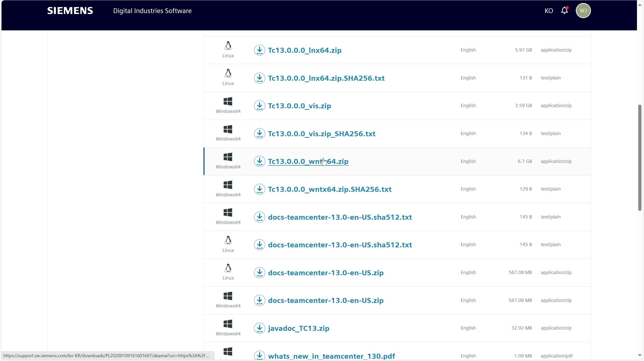Click the scrollbar down arrow
Viewport: 644px width, 361px height.
point(640,355)
